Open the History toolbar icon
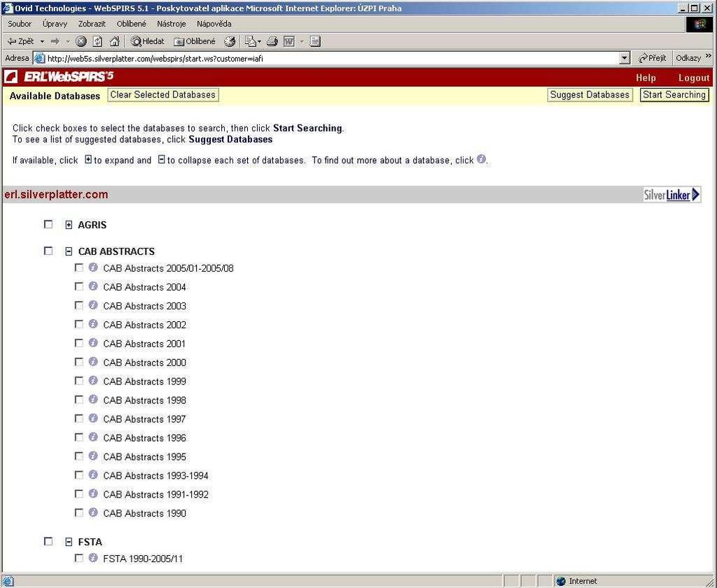This screenshot has width=717, height=588. click(x=230, y=41)
